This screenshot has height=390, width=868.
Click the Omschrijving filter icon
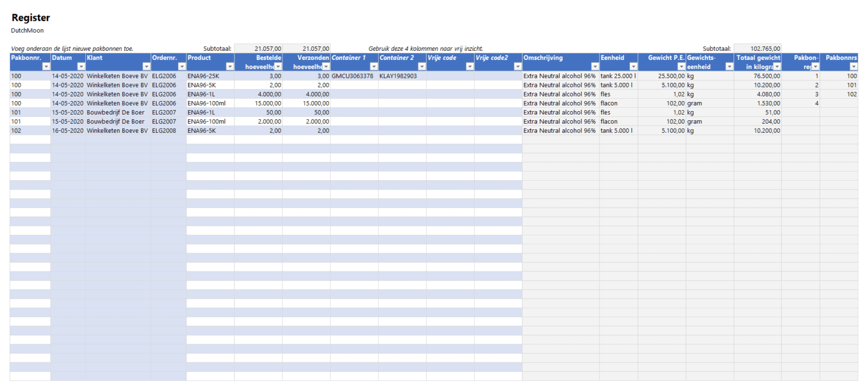pos(595,67)
